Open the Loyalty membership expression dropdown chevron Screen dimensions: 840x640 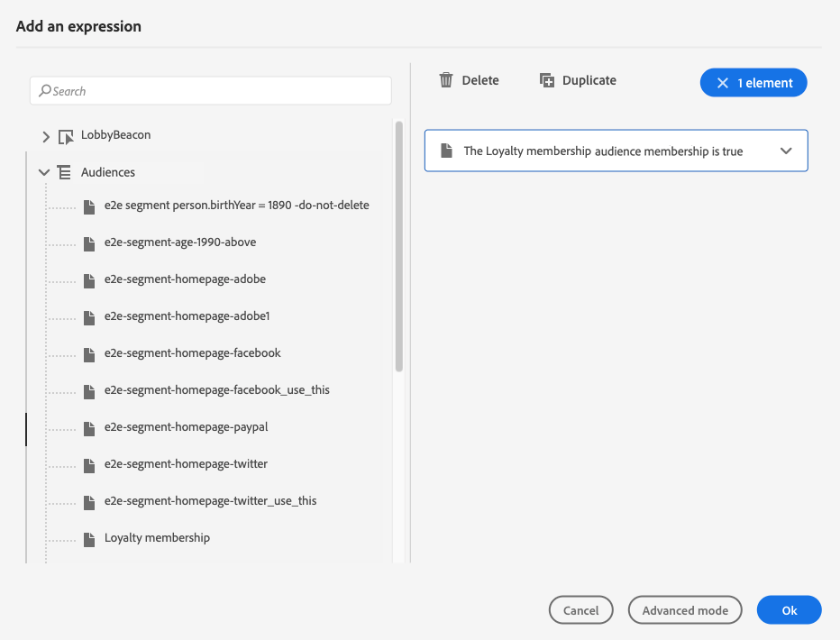click(x=786, y=151)
